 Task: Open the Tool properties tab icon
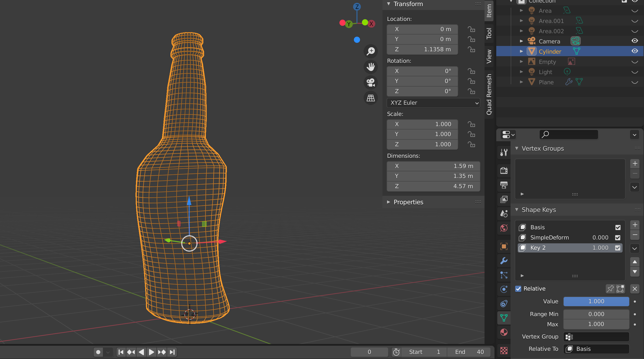tap(504, 152)
